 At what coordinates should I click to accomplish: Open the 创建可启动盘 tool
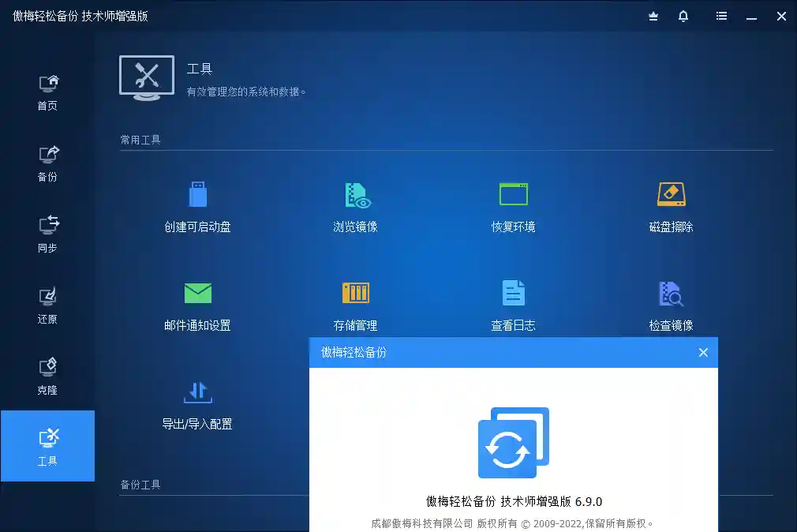pyautogui.click(x=196, y=207)
